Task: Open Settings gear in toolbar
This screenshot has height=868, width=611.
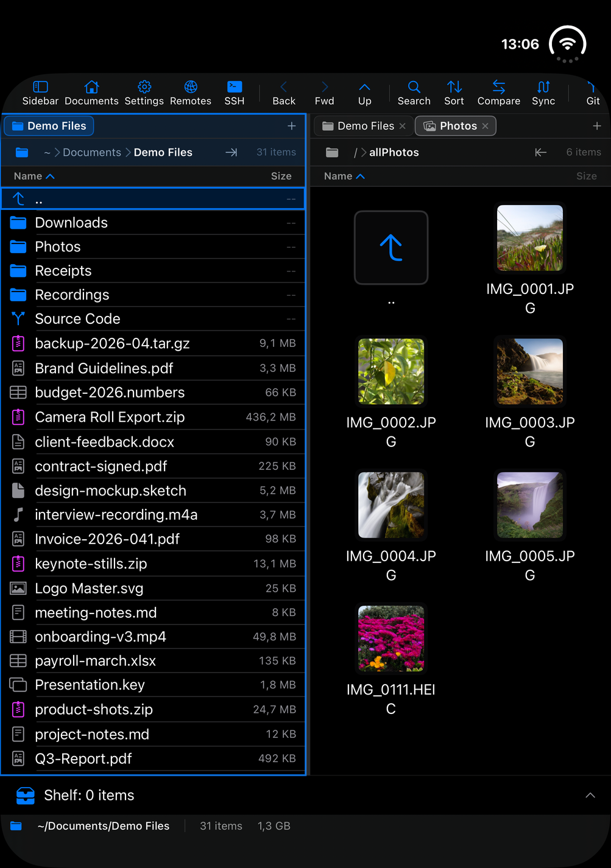Action: [x=144, y=93]
